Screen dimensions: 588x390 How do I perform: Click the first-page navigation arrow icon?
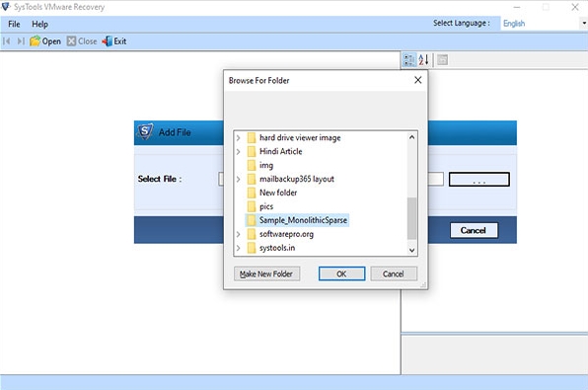tap(6, 41)
